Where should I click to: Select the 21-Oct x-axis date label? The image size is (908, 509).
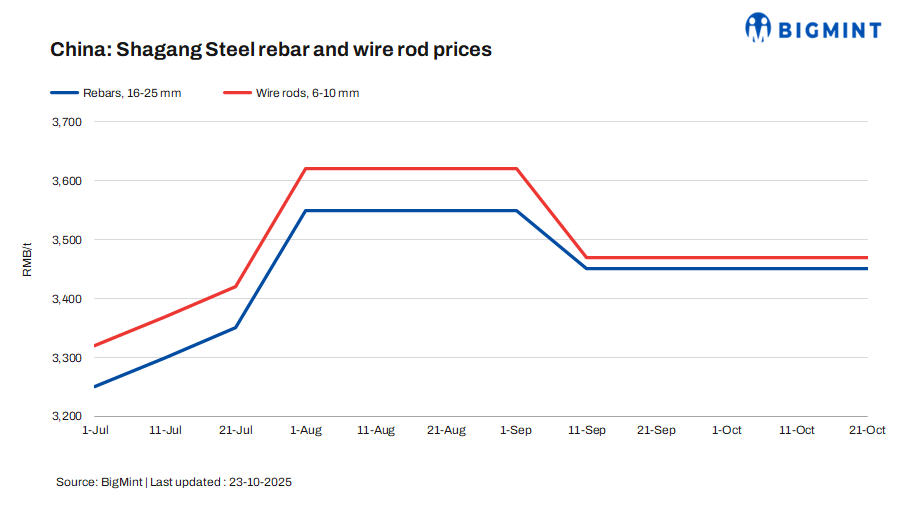(866, 430)
